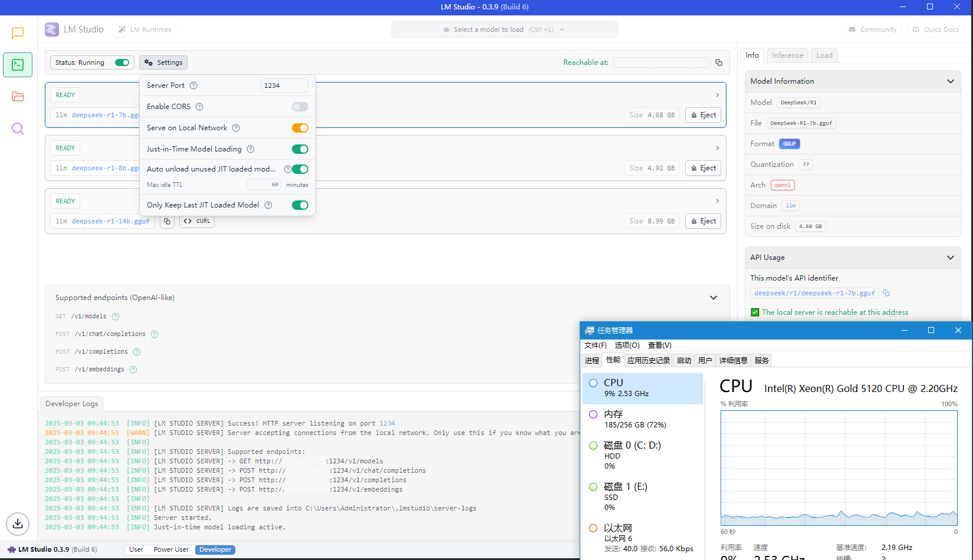Show help for /v1/embeddings endpoint
This screenshot has height=560, width=973.
[133, 370]
